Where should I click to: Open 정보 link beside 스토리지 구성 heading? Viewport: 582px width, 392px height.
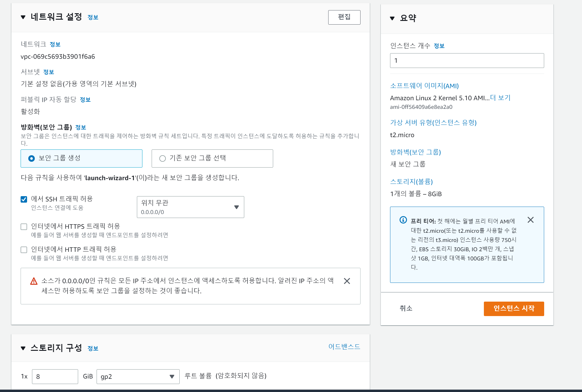93,349
